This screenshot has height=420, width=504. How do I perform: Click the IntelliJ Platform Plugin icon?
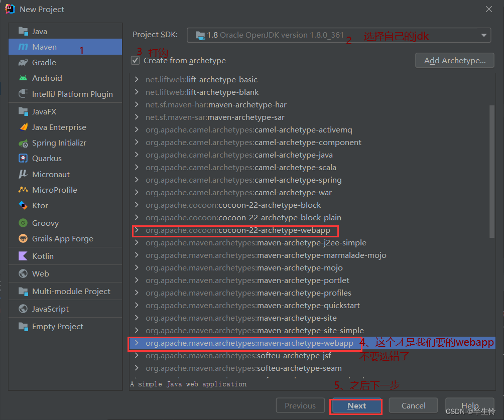point(23,94)
